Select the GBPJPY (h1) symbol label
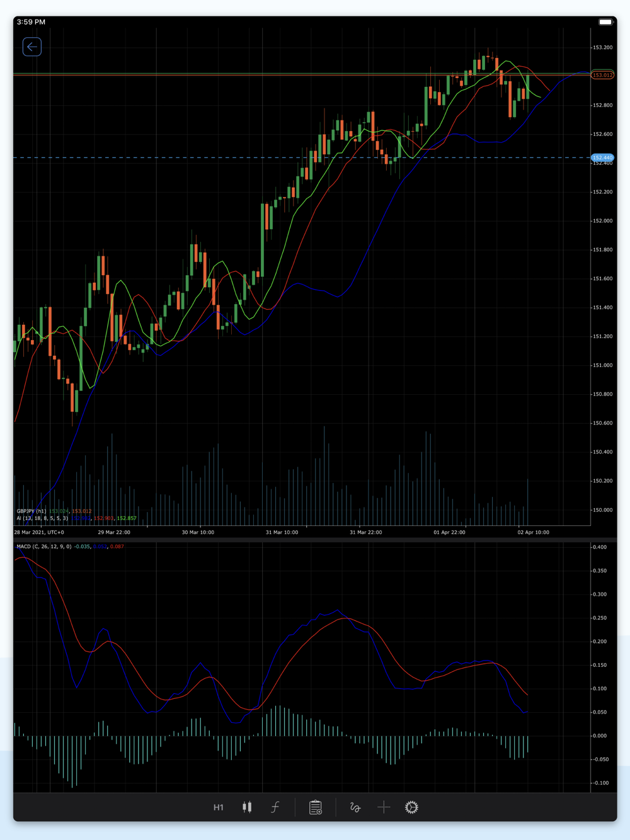The width and height of the screenshot is (630, 840). [x=31, y=511]
